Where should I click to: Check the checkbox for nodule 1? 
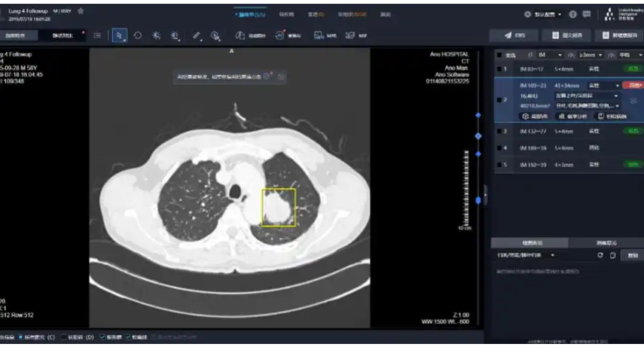click(x=499, y=69)
